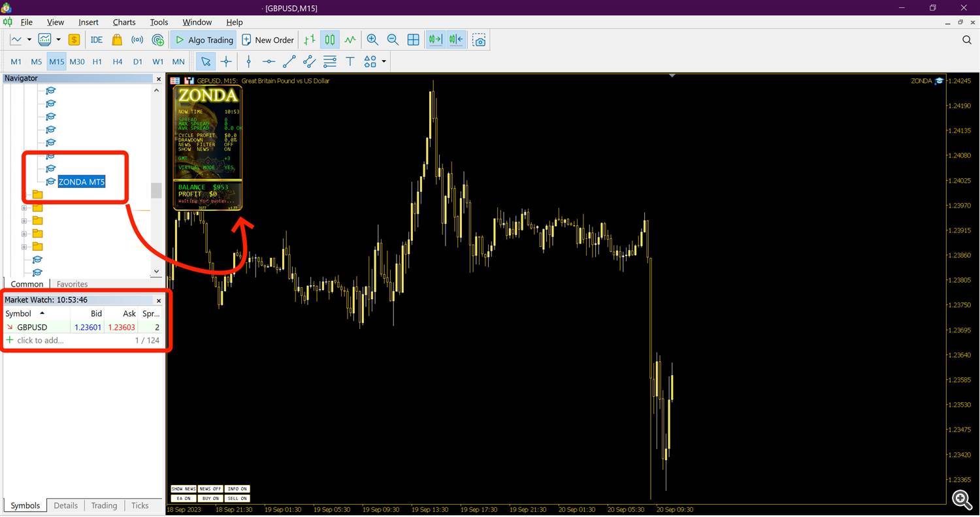Image resolution: width=980 pixels, height=517 pixels.
Task: Click the Signals broadcast icon
Action: click(137, 40)
